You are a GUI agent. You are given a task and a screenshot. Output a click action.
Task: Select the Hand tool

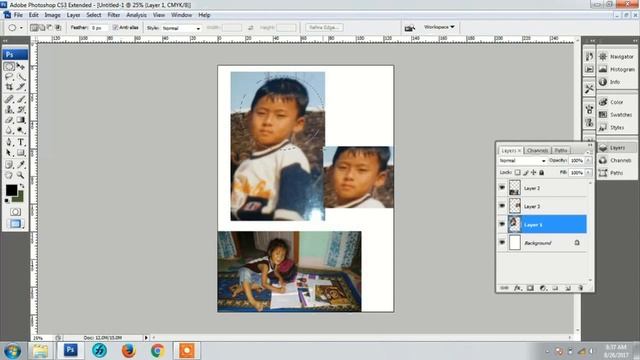coord(9,175)
